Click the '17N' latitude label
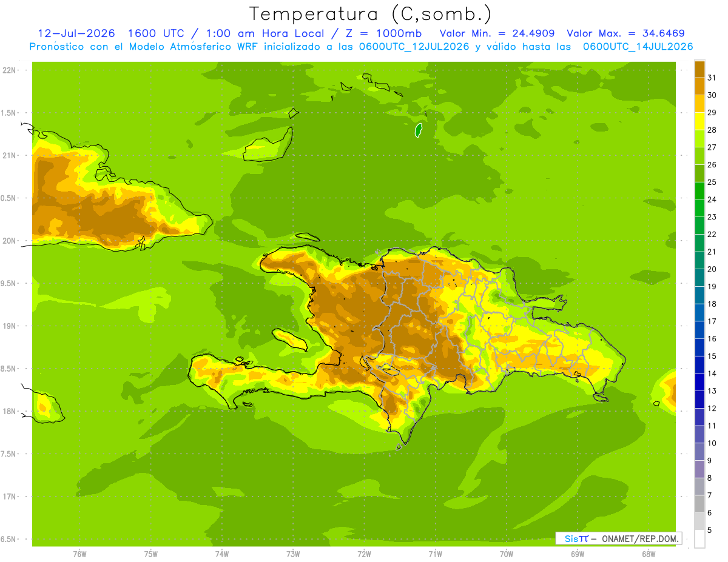728x562 pixels. (9, 497)
